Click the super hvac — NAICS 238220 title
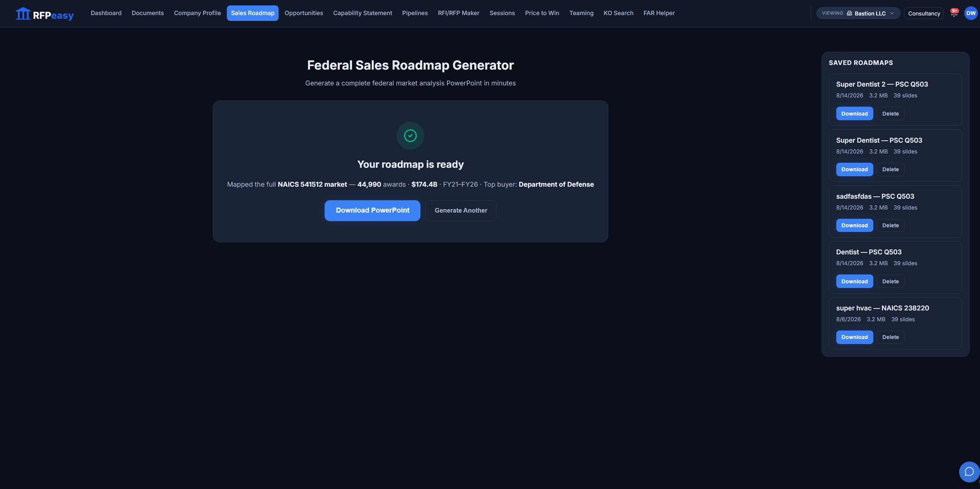980x489 pixels. point(882,308)
